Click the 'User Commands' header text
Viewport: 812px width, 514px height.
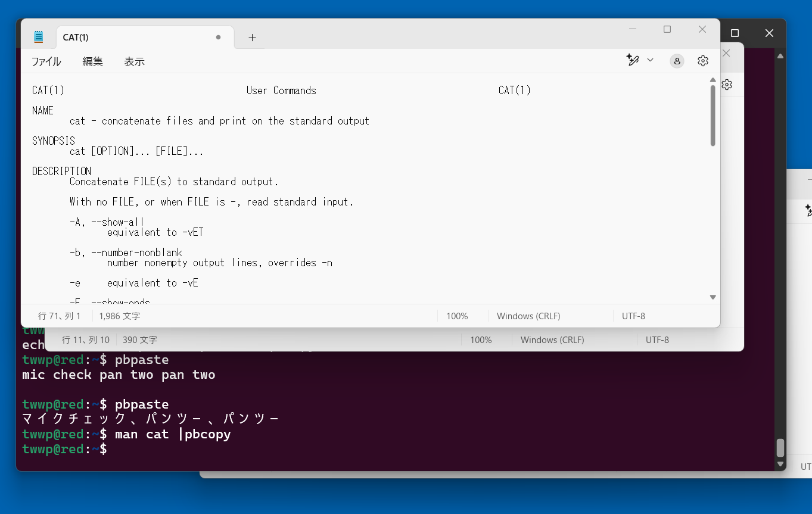281,91
